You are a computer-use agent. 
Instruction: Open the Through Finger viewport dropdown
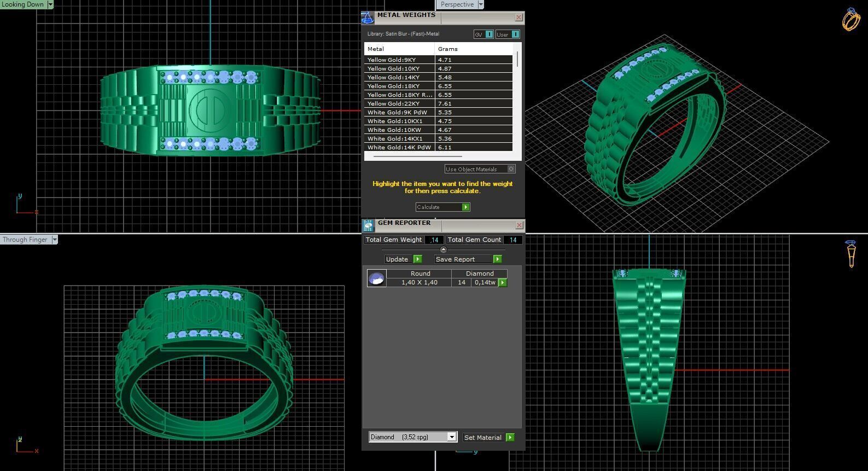click(54, 240)
